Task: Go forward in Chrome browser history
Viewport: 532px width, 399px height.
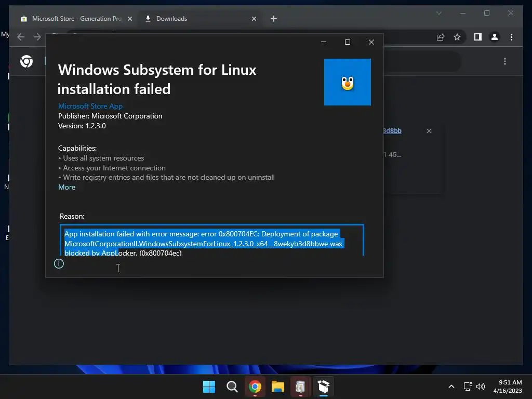Action: [x=37, y=37]
